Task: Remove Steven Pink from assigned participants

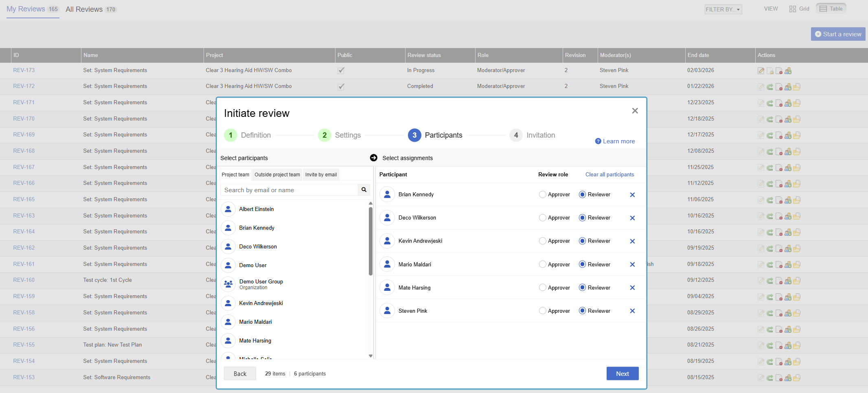Action: (632, 311)
